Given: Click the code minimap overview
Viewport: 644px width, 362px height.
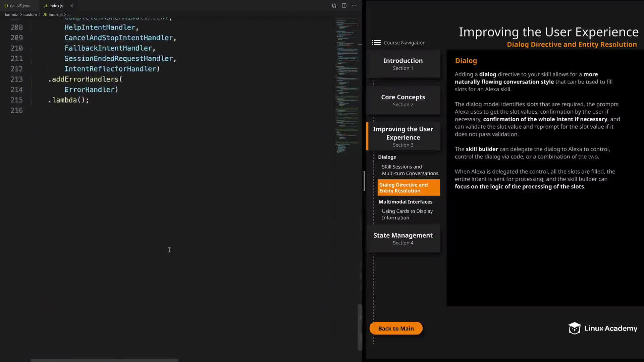Looking at the screenshot, I should (347, 84).
